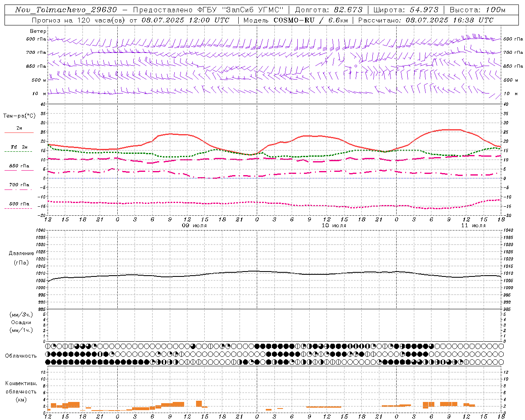525x420 pixels.
Task: Click the 'Рассчитано: 08.07.2025 16:38 UTC' timestamp
Action: tap(426, 20)
